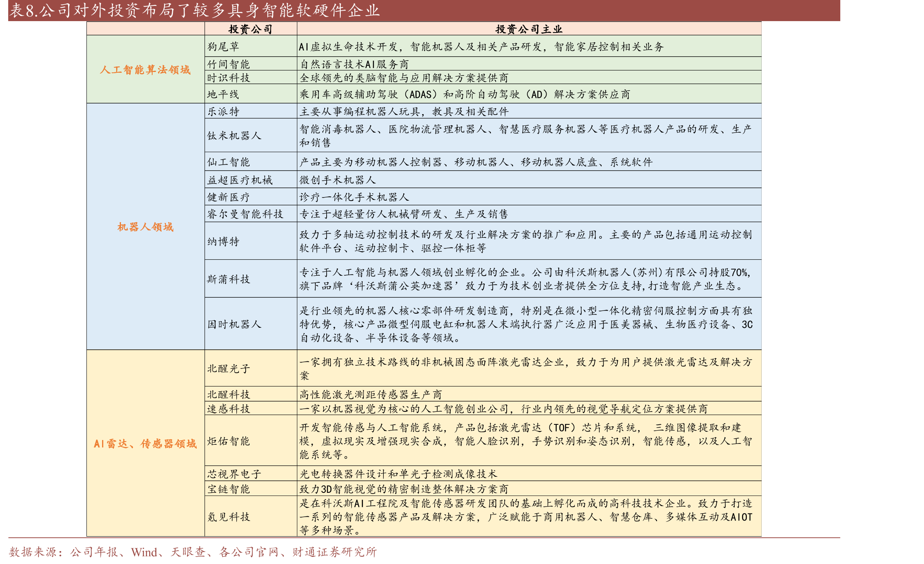Screen dimensions: 924x564
Task: Click the 微创手术机器人 description
Action: coord(529,180)
